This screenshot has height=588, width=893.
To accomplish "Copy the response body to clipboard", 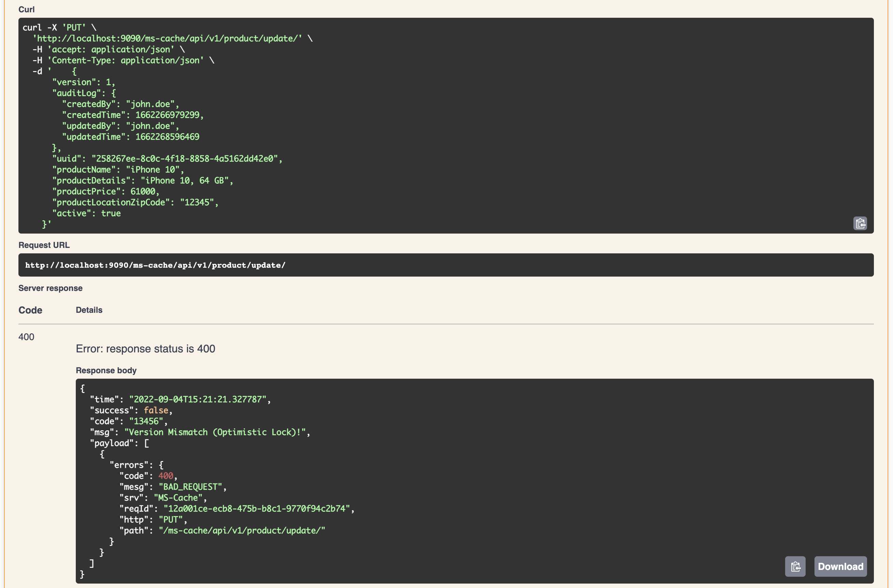I will tap(795, 566).
